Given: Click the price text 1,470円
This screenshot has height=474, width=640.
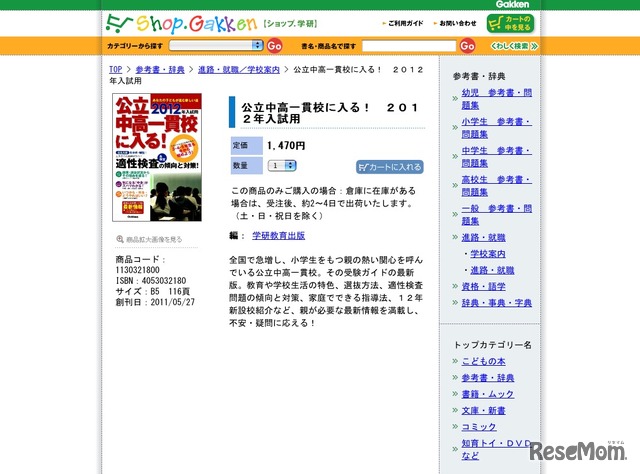Looking at the screenshot, I should click(x=286, y=146).
